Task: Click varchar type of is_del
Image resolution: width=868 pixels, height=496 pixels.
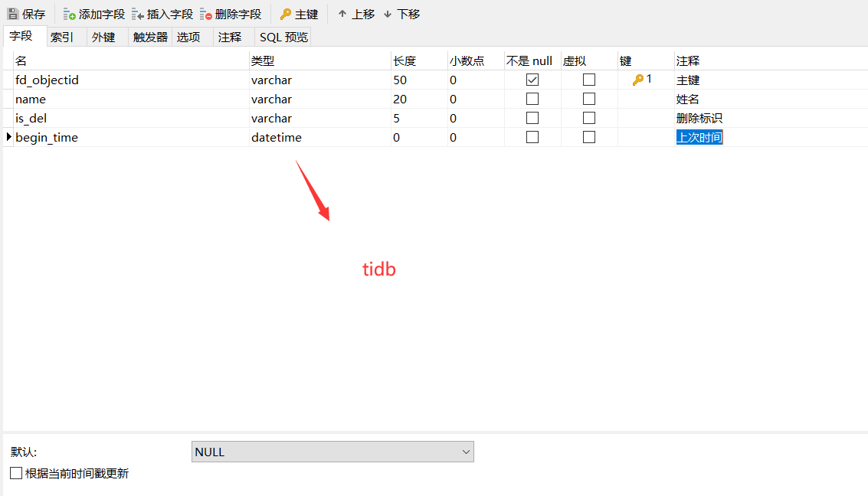Action: click(271, 119)
